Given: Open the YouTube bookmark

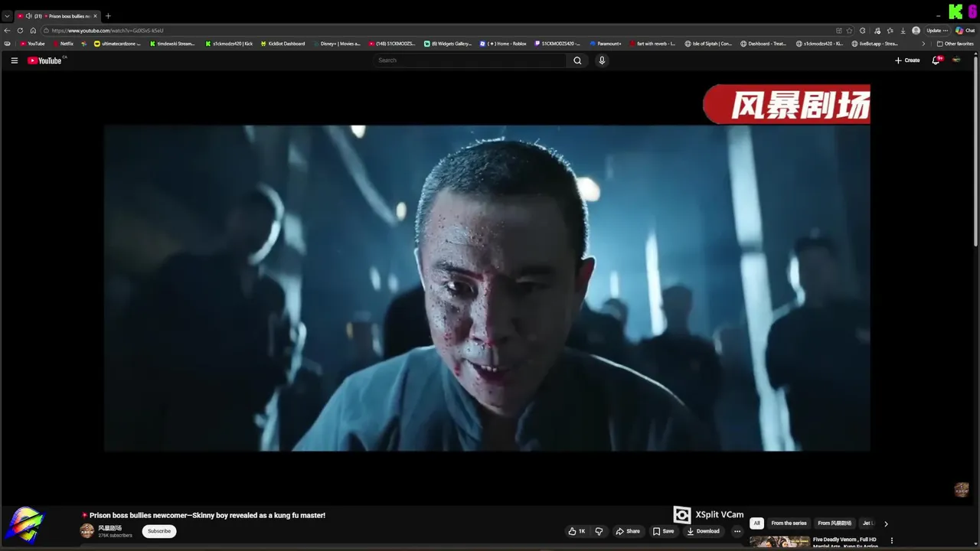Looking at the screenshot, I should [33, 44].
